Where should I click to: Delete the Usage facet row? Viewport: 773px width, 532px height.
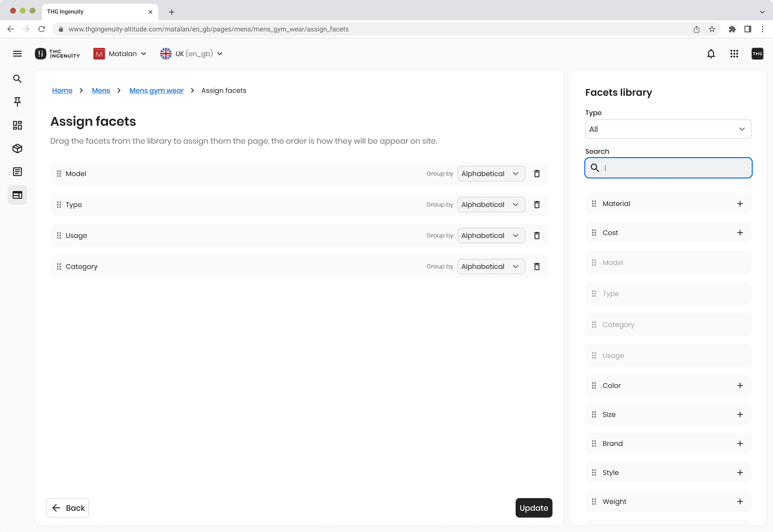(537, 236)
